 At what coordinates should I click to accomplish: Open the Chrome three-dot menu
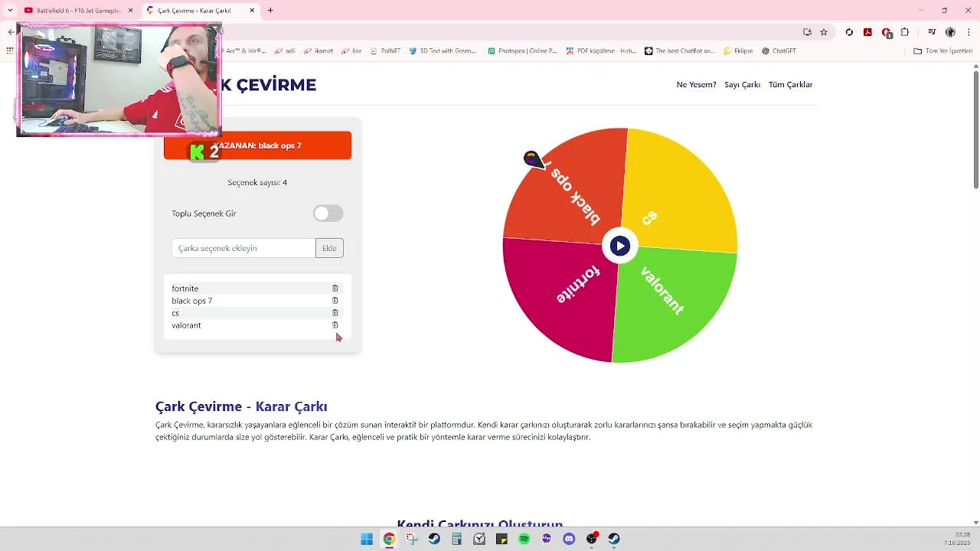969,32
